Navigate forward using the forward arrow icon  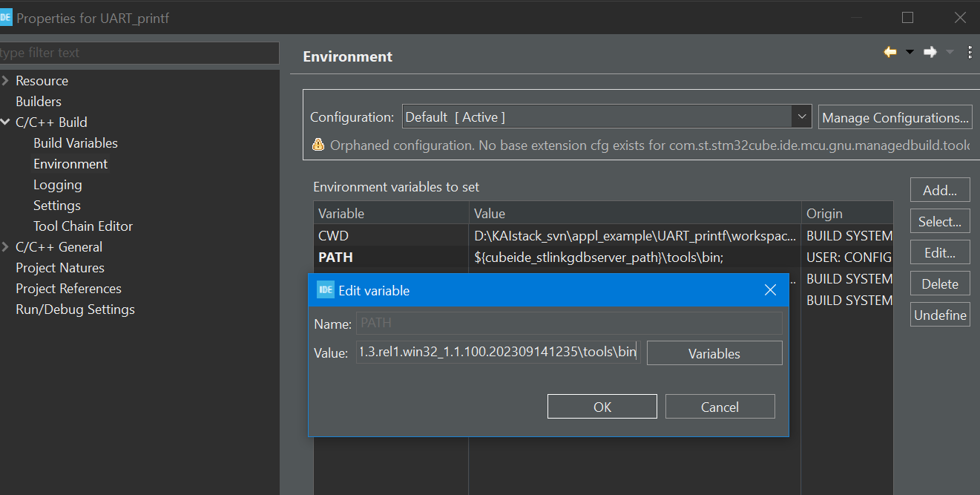tap(929, 52)
